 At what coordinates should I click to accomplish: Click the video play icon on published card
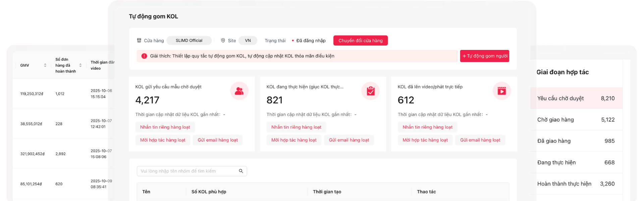[501, 91]
